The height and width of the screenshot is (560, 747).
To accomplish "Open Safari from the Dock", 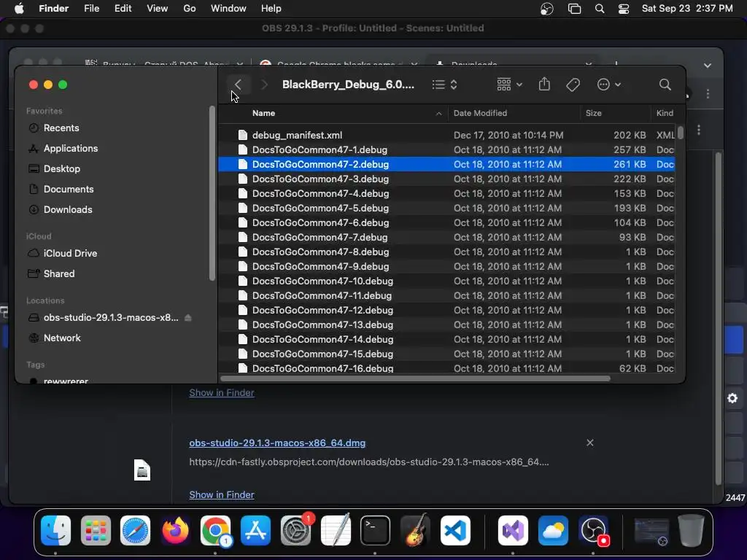I will point(135,530).
